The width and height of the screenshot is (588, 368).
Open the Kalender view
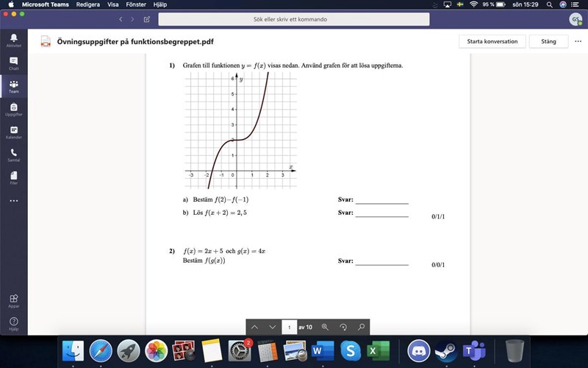click(13, 132)
